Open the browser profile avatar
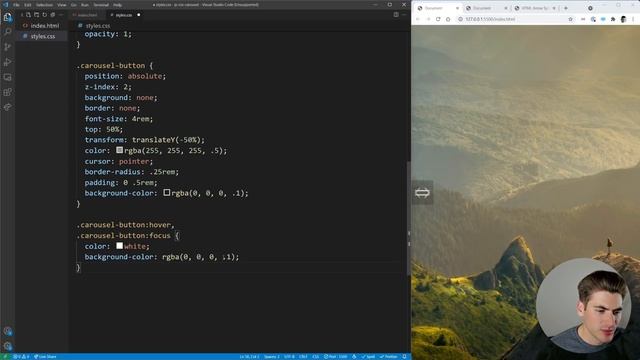Screen dimensions: 640x360 [623, 19]
